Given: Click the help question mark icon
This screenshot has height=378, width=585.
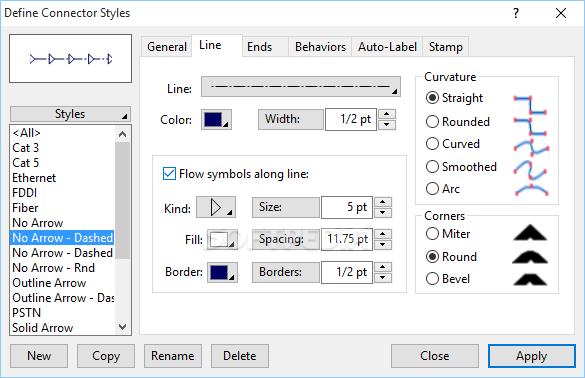Looking at the screenshot, I should tap(516, 13).
